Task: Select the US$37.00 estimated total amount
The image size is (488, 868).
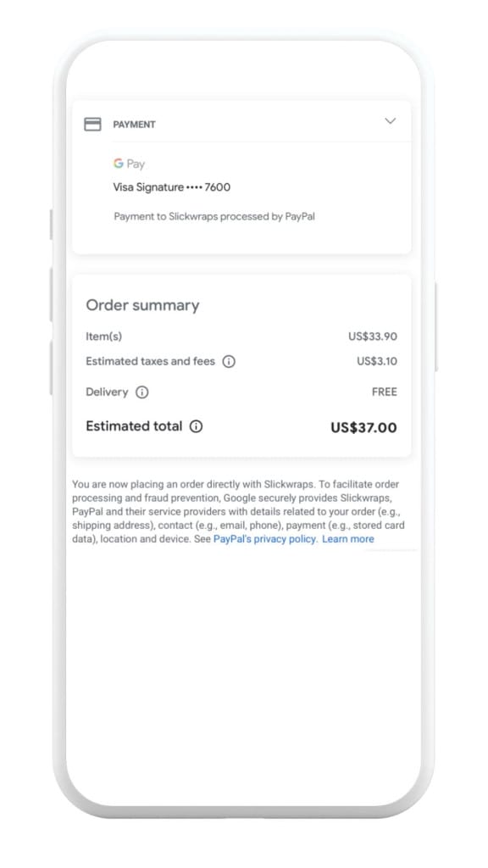Action: [363, 427]
